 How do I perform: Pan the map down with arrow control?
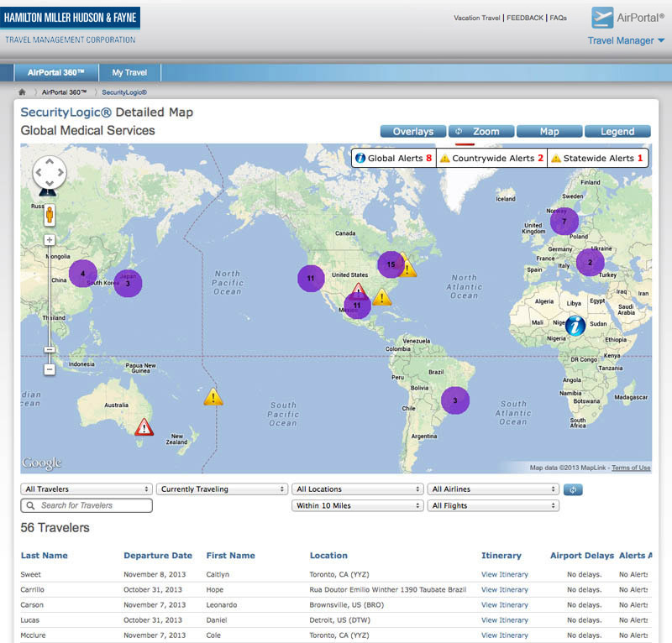50,183
